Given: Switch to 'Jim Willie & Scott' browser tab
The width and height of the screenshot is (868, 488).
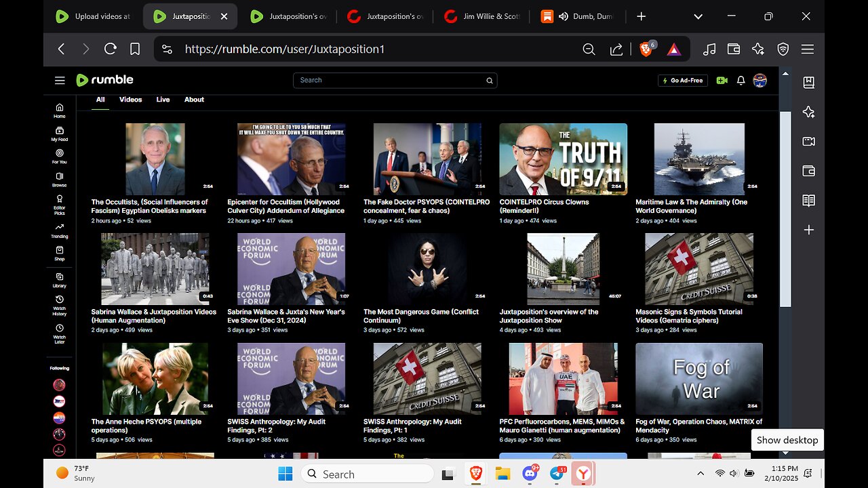Looking at the screenshot, I should click(482, 16).
